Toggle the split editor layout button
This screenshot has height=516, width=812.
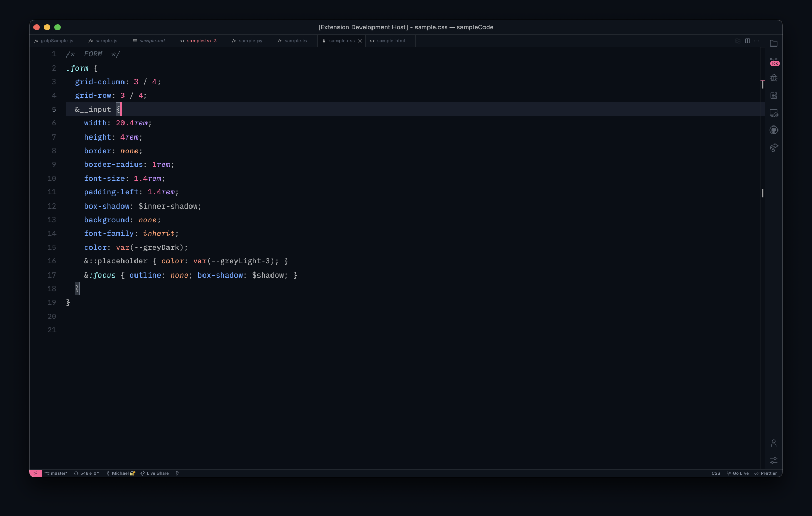(747, 41)
